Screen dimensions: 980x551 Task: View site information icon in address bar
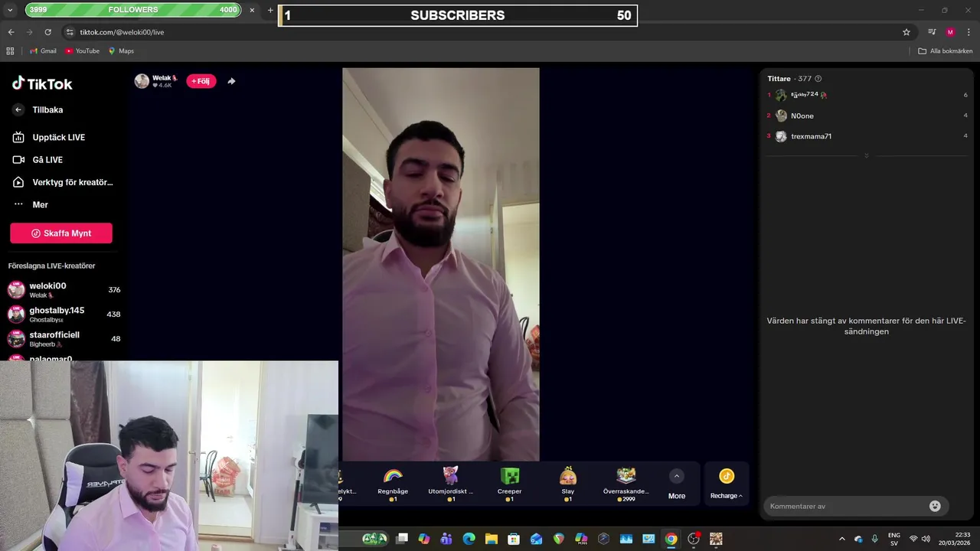pos(70,32)
